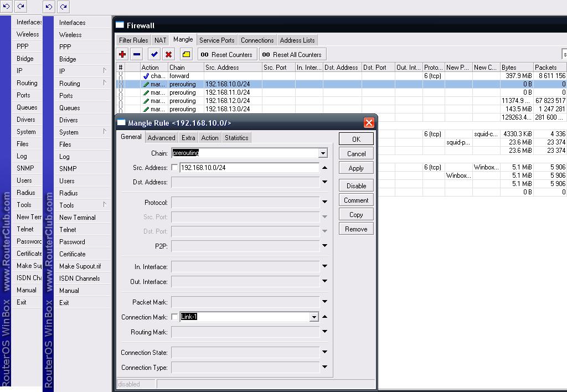Expand the Routing Mark field
The image size is (567, 392).
324,331
